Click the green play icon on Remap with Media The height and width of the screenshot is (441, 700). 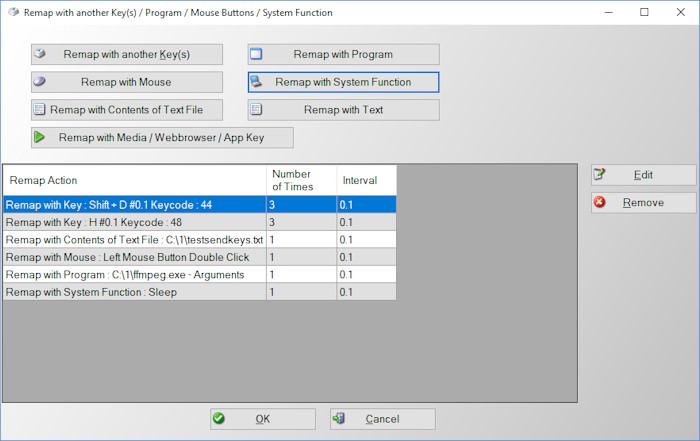[x=40, y=137]
